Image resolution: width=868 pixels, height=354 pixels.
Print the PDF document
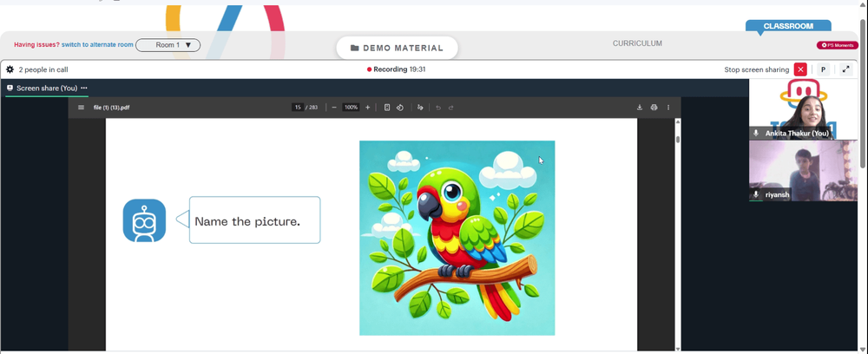[654, 108]
